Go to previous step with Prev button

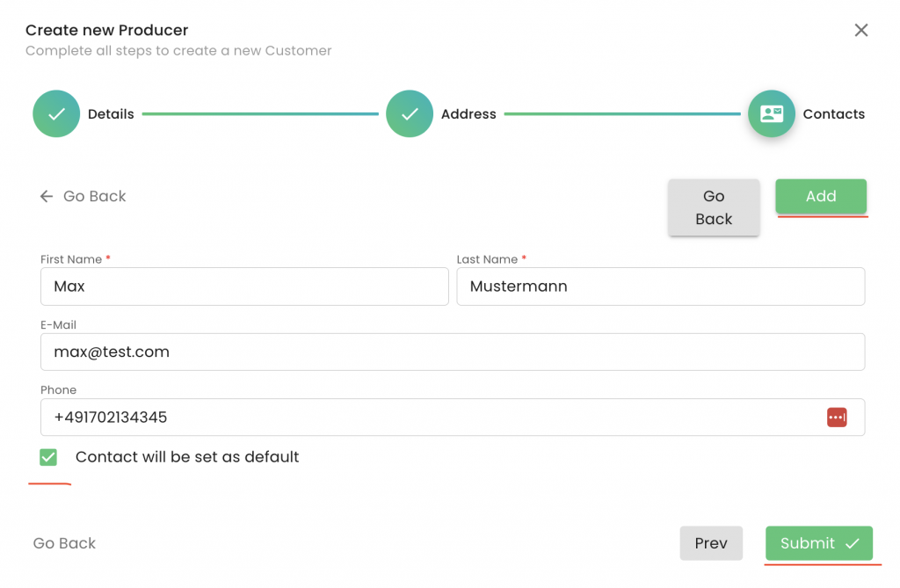pyautogui.click(x=711, y=544)
